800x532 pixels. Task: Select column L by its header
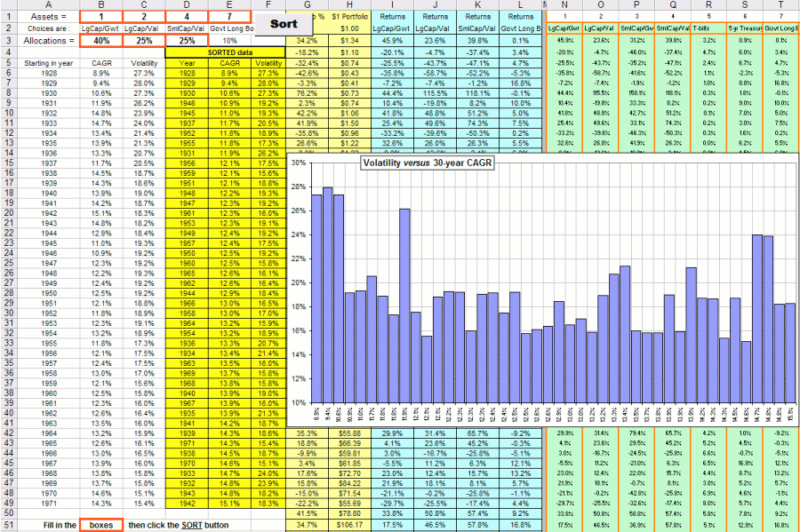520,5
